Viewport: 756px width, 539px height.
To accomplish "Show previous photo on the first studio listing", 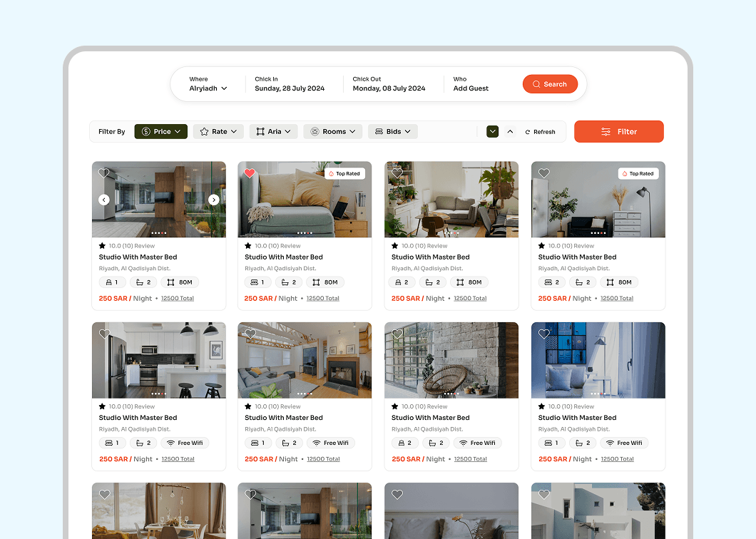I will 104,200.
